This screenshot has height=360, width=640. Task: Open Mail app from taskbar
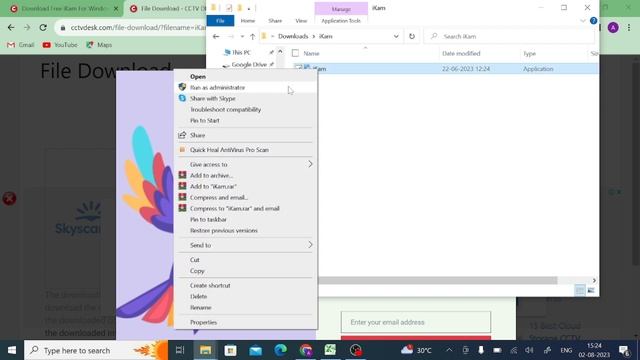256,350
